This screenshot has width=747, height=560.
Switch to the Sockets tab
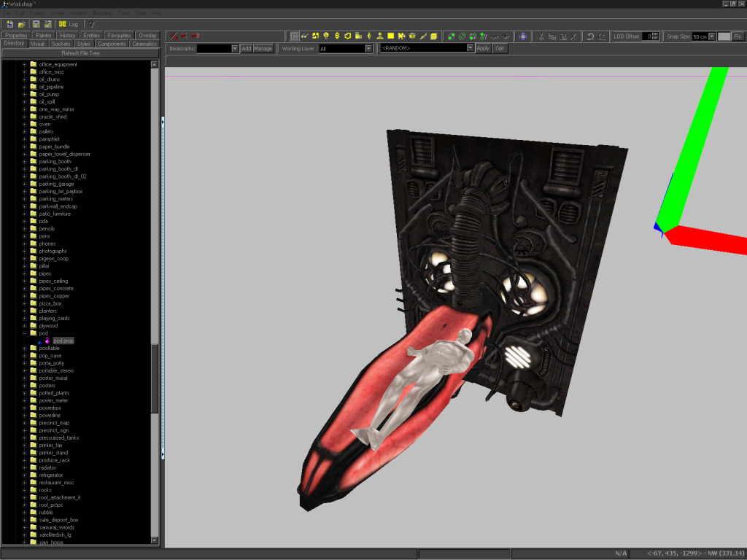tap(61, 44)
